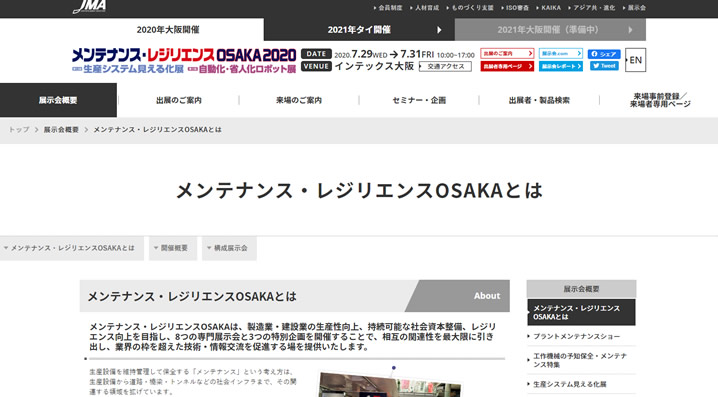Click the photo thumbnail below the description
The image size is (718, 397).
tap(389, 385)
